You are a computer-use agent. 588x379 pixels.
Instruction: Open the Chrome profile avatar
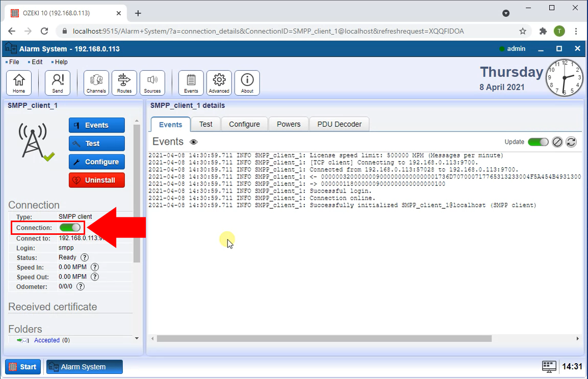[x=559, y=31]
